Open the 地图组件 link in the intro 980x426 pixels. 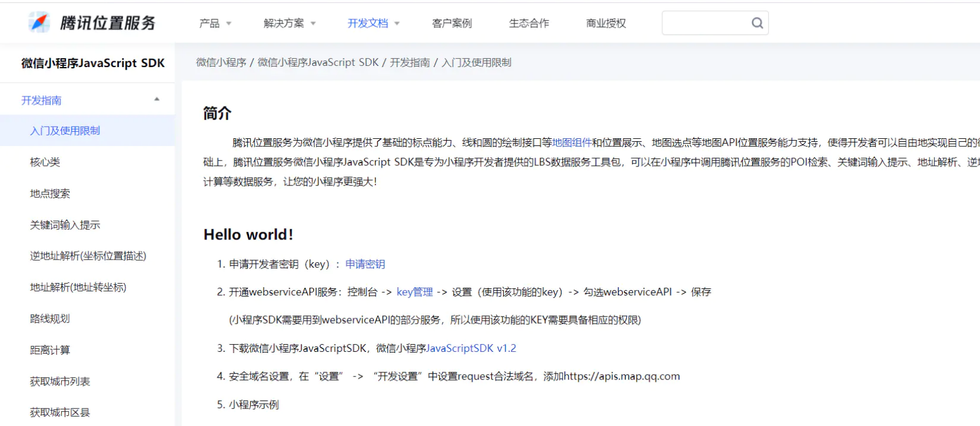[x=572, y=142]
